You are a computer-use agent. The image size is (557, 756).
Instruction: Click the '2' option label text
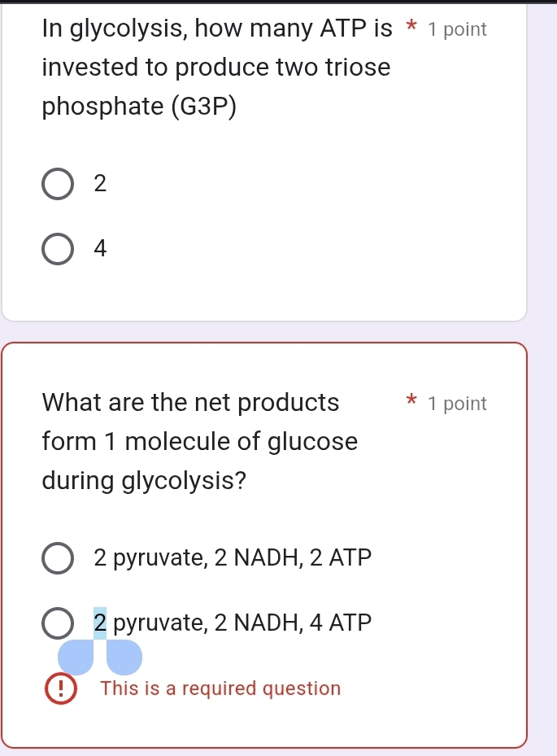tap(100, 184)
